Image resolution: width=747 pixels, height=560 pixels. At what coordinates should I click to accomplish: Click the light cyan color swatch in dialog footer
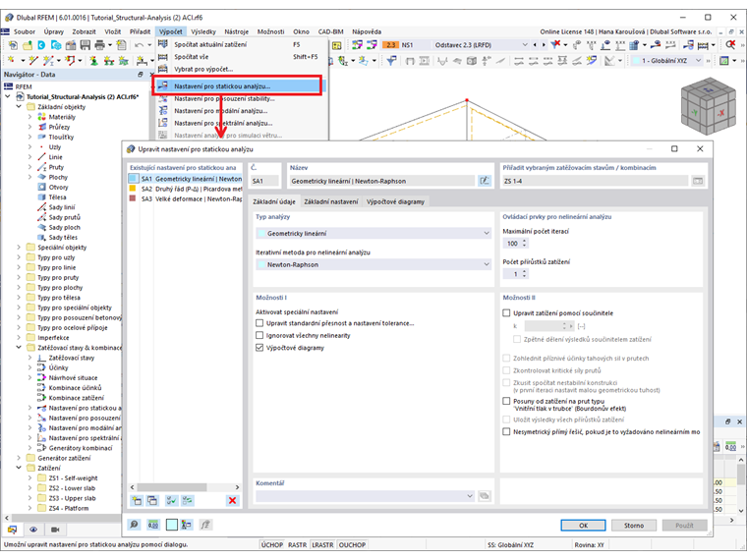172,525
